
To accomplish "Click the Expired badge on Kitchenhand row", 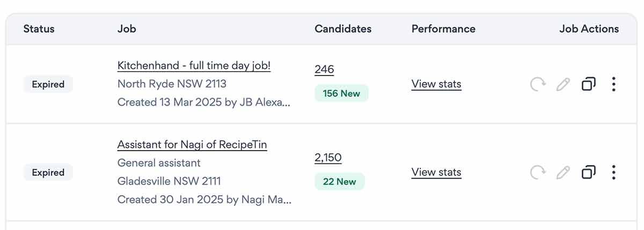I will (x=48, y=84).
